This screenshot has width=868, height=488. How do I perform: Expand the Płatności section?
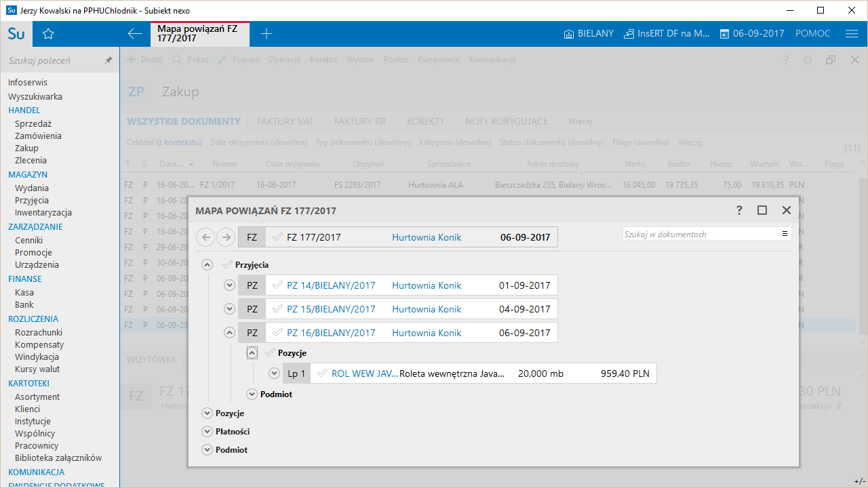click(x=208, y=431)
